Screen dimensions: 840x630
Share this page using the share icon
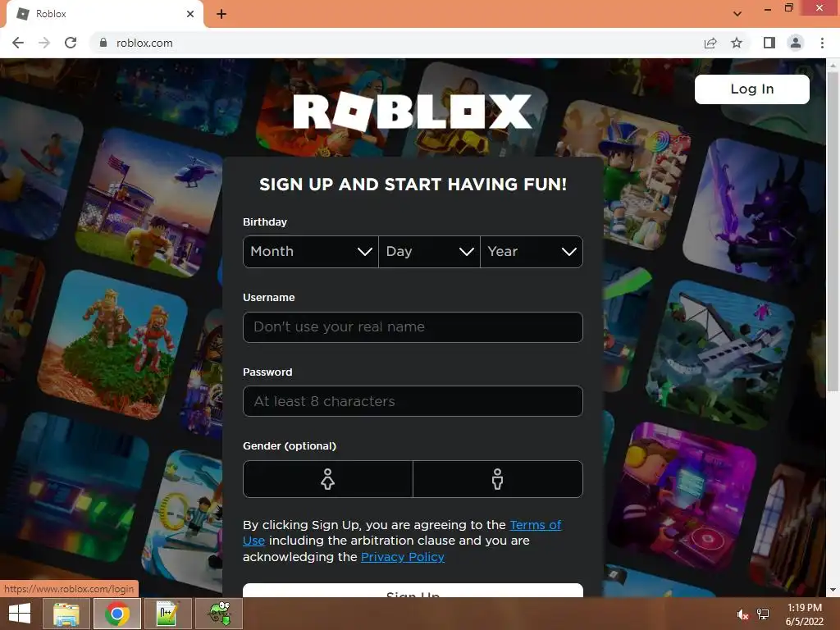tap(710, 43)
